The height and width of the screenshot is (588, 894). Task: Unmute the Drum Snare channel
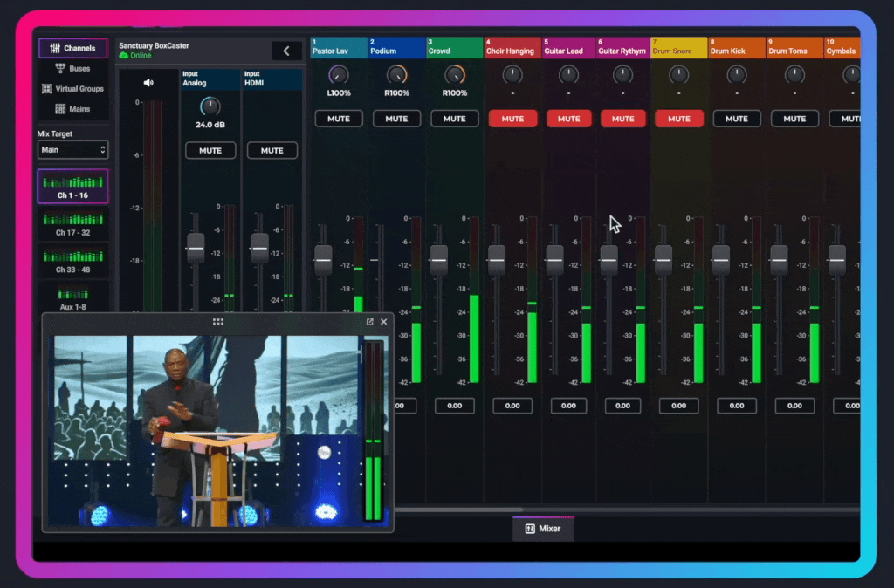tap(678, 119)
